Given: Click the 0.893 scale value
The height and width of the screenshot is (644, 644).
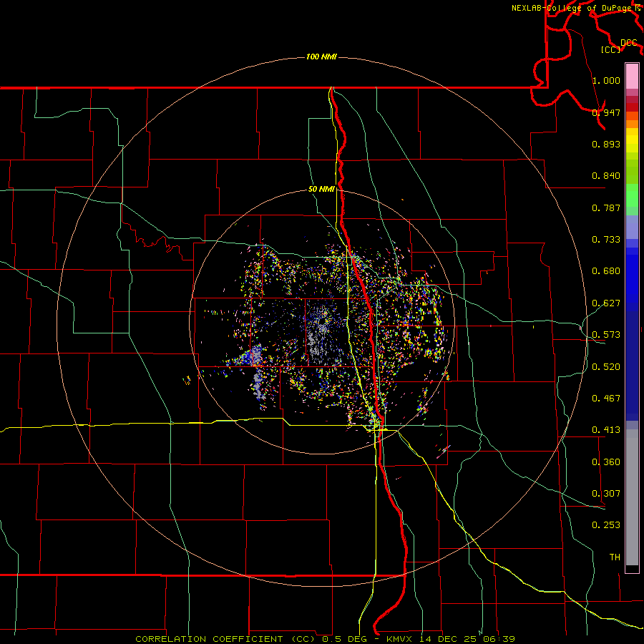Looking at the screenshot, I should 606,144.
